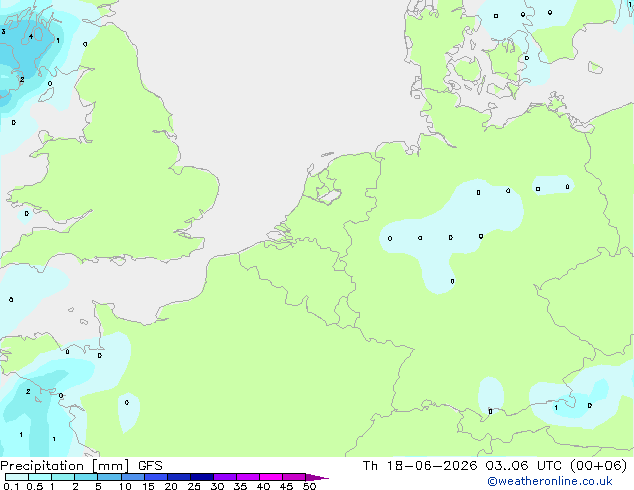Click the '25' legend label
This screenshot has height=490, width=634.
194,486
